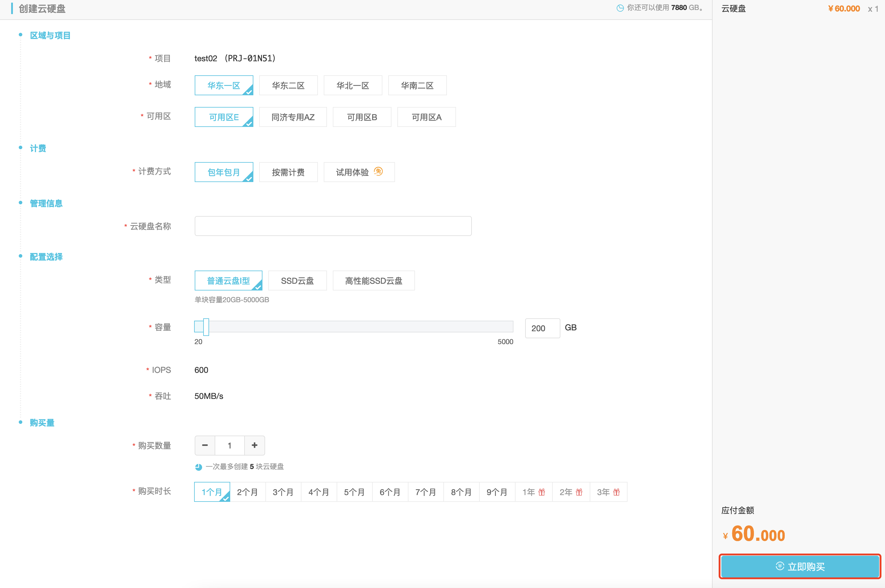Screen dimensions: 885x588
Task: Choose availability zone 可用区E
Action: pyautogui.click(x=224, y=117)
